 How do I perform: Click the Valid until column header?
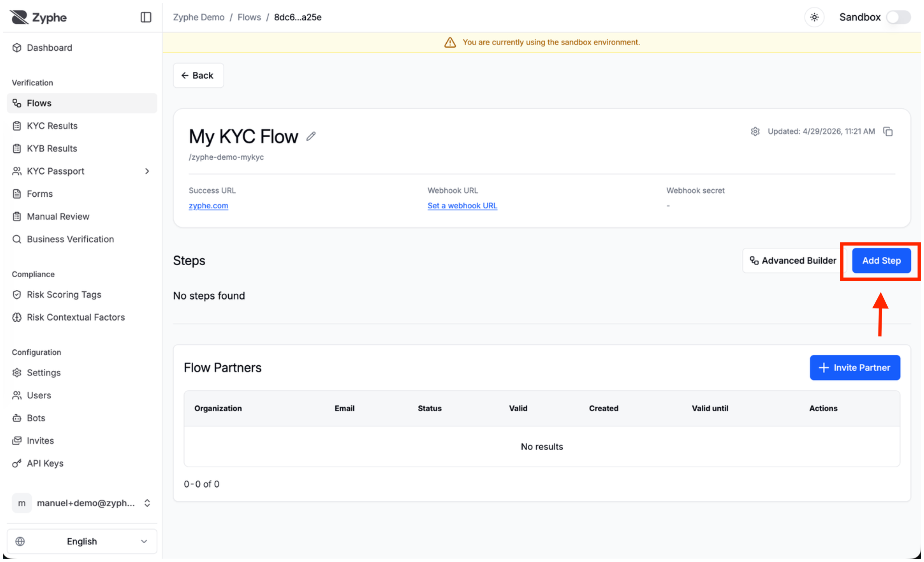pos(710,408)
